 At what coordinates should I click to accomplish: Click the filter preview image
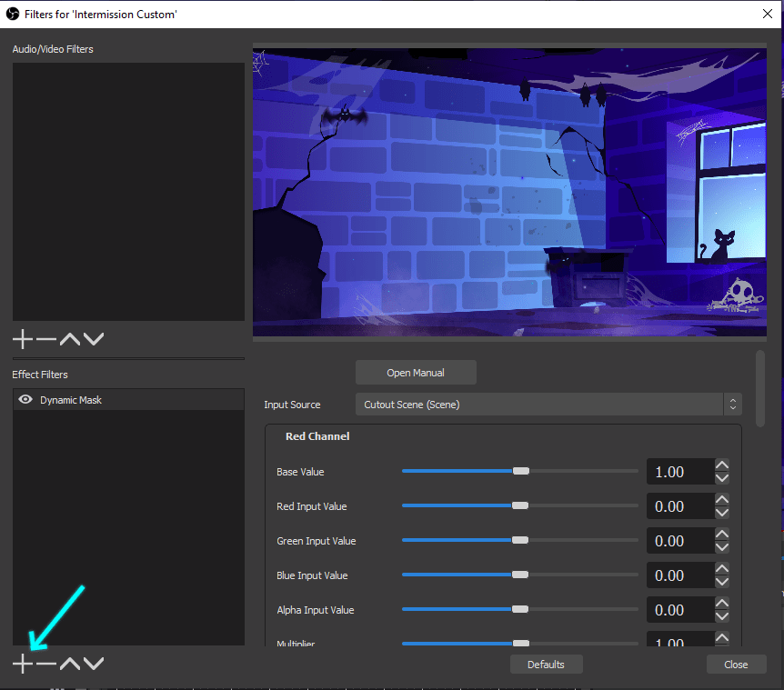[x=509, y=192]
